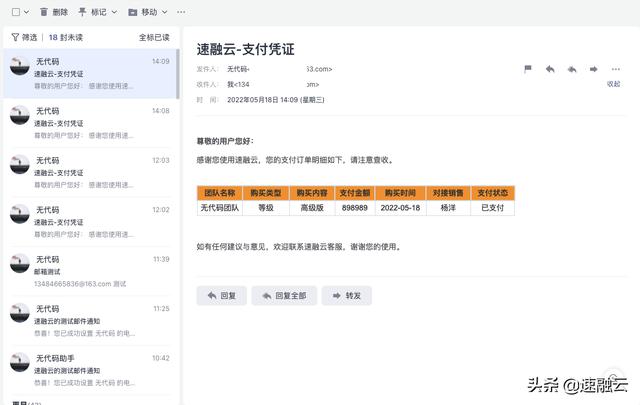Click the pin icon for 标记

point(82,12)
